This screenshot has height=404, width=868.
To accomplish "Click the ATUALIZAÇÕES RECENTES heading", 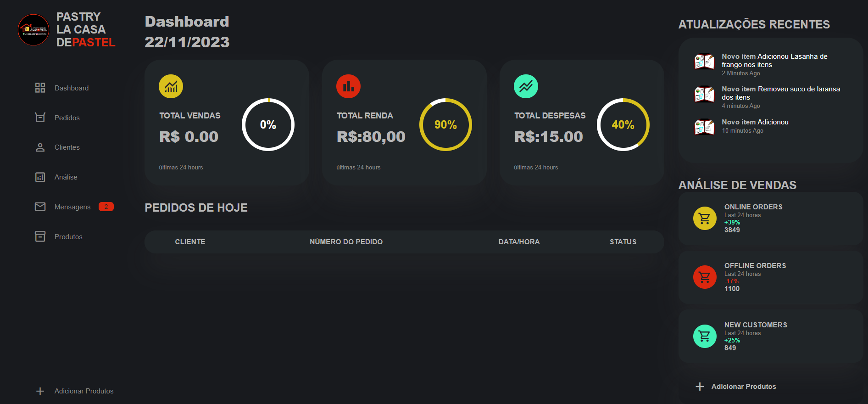I will [754, 24].
